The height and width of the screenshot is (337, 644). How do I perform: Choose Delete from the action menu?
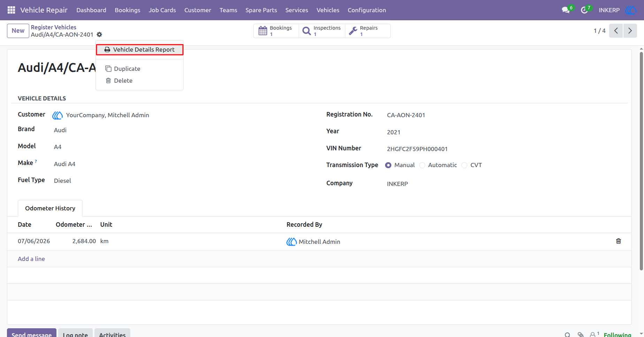coord(140,81)
